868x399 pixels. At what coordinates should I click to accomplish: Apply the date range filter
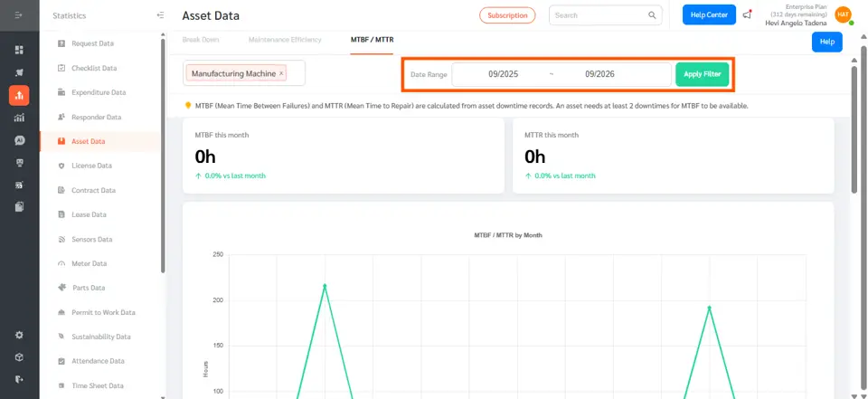click(702, 74)
